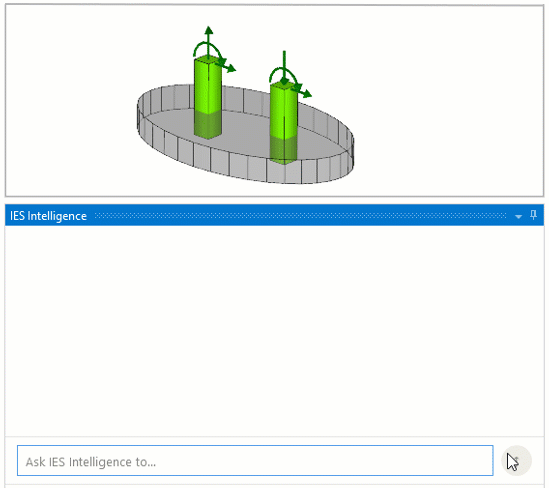Click the IES Intelligence panel title
The image size is (549, 488).
(48, 216)
